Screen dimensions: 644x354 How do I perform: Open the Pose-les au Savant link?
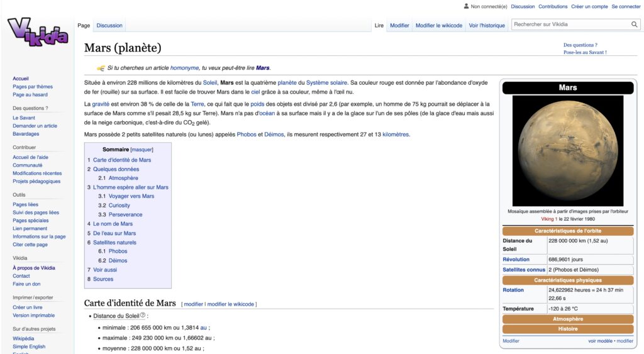(585, 53)
